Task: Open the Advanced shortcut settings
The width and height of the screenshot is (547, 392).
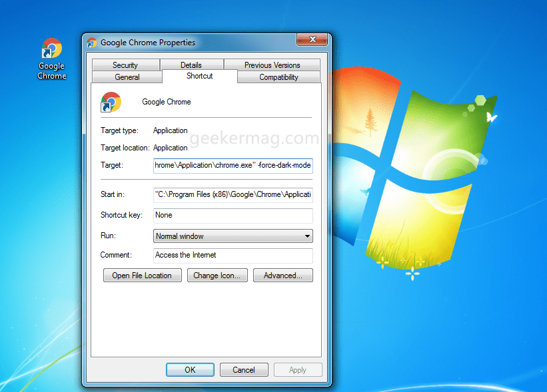Action: 283,276
